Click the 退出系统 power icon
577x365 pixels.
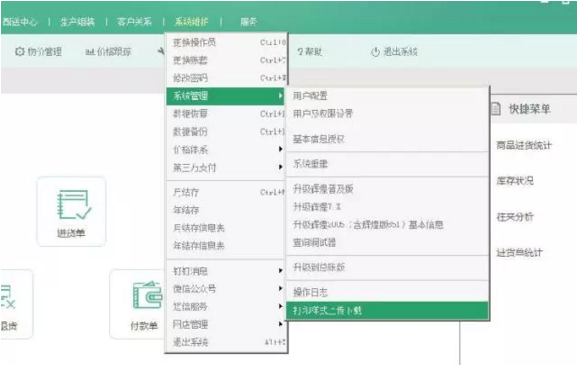point(375,52)
